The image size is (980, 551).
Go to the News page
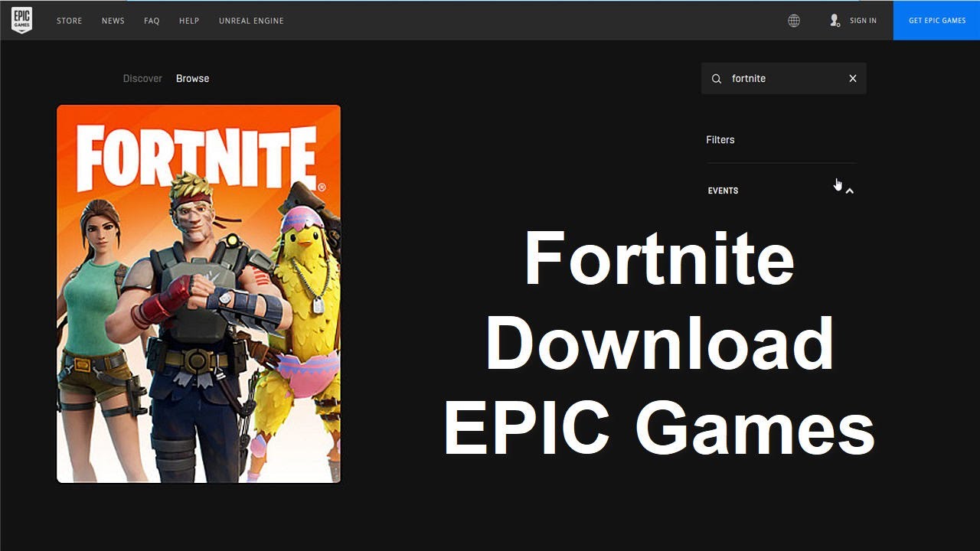coord(113,21)
